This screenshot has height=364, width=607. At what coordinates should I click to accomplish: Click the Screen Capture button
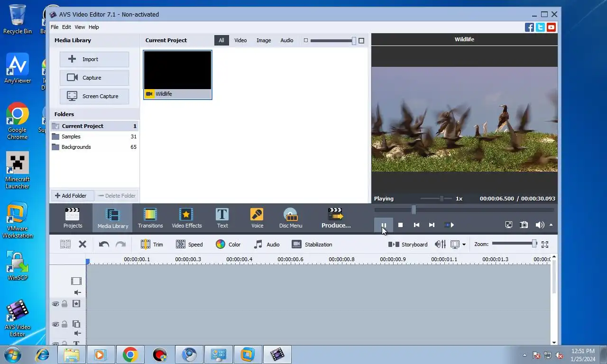[x=94, y=96]
